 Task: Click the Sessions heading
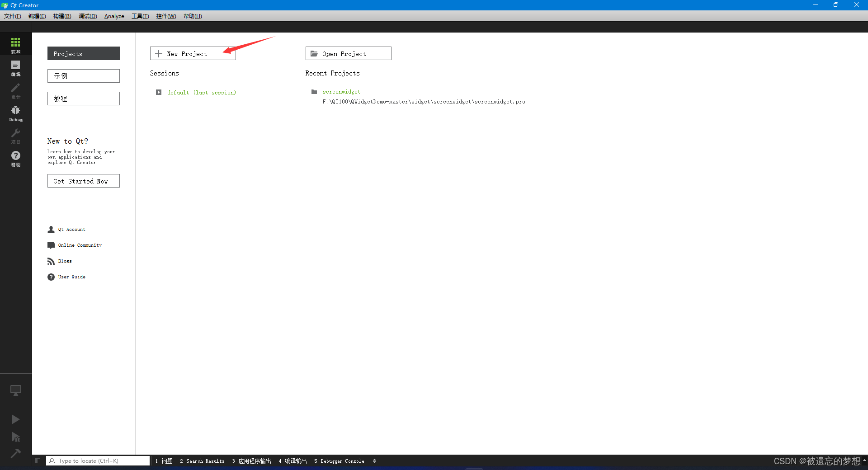coord(165,73)
